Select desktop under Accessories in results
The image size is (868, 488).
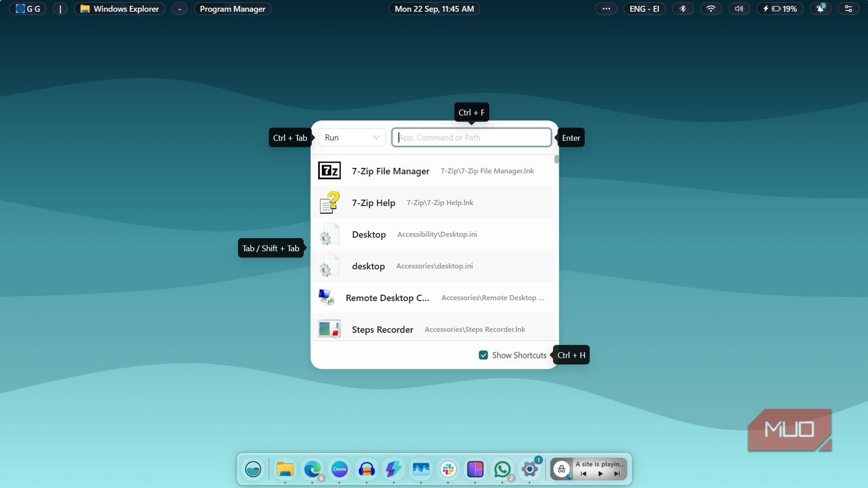click(x=433, y=266)
